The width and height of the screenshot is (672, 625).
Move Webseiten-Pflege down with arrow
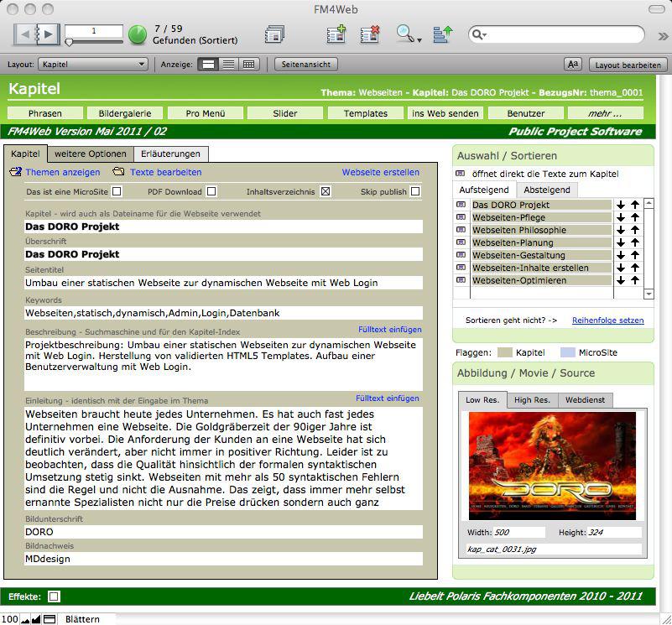point(621,217)
